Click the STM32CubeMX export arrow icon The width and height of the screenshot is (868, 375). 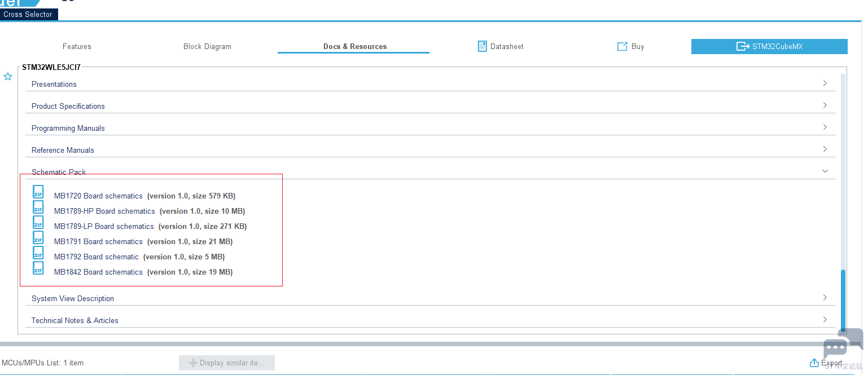tap(743, 46)
